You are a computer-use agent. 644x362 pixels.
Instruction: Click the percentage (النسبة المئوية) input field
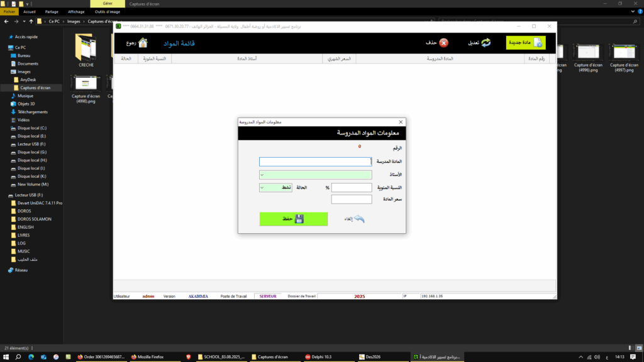pos(351,187)
